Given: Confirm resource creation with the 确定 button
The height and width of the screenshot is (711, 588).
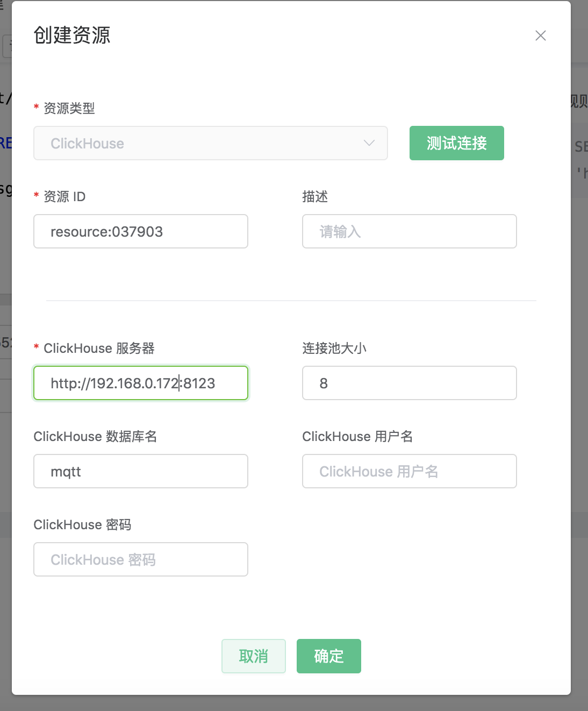Looking at the screenshot, I should pyautogui.click(x=328, y=656).
